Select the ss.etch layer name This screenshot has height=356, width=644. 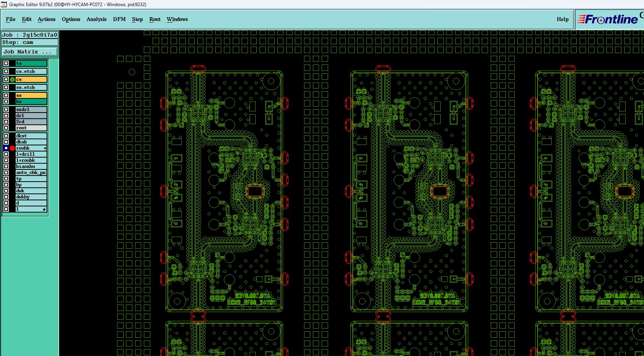pos(31,87)
